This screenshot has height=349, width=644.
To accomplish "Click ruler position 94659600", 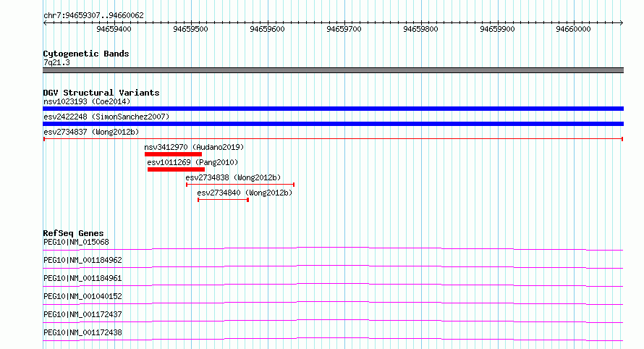I will tap(267, 29).
